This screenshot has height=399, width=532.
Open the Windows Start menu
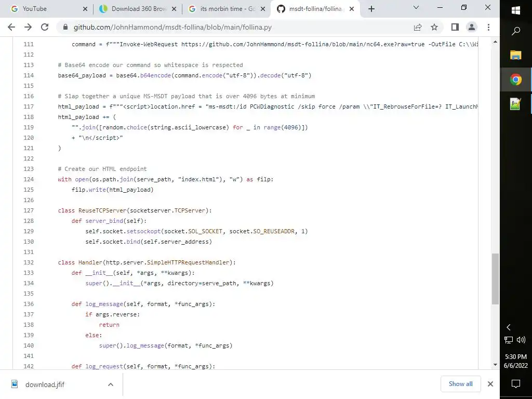click(x=516, y=10)
